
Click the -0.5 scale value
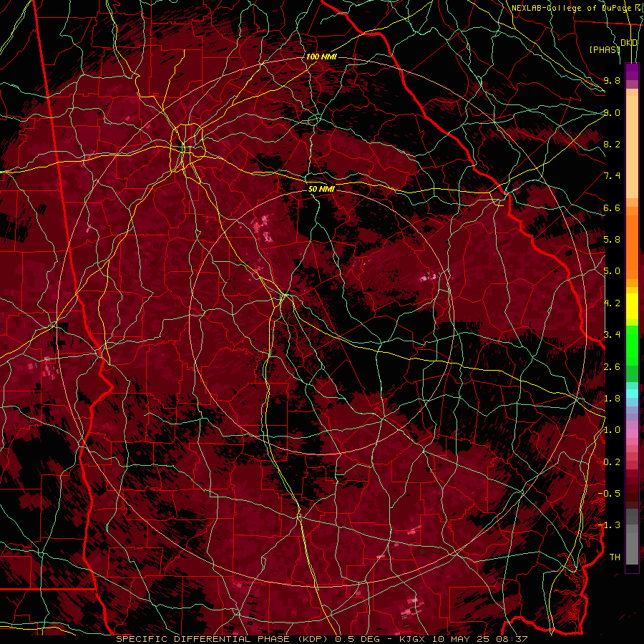(x=609, y=493)
